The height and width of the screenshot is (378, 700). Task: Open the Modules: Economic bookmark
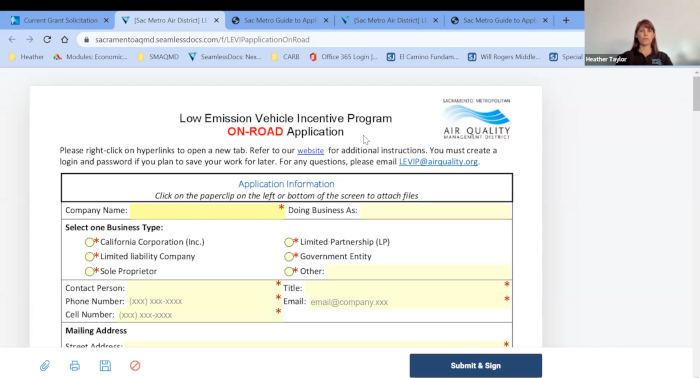91,57
